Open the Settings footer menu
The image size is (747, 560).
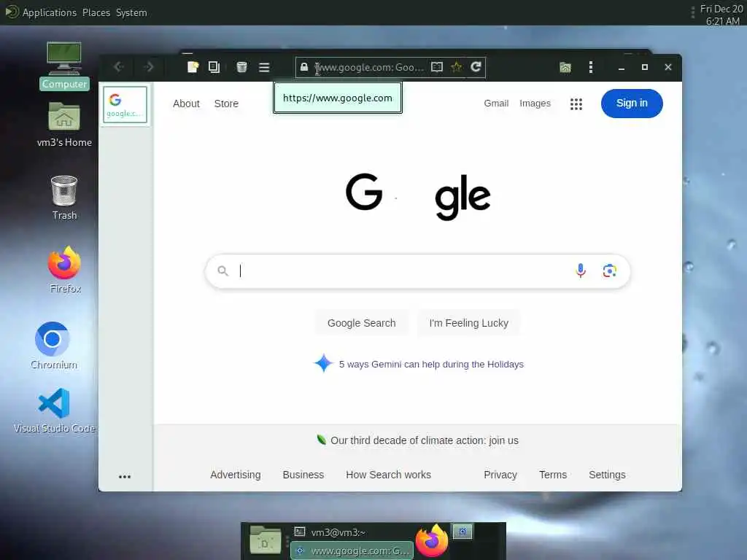point(607,475)
